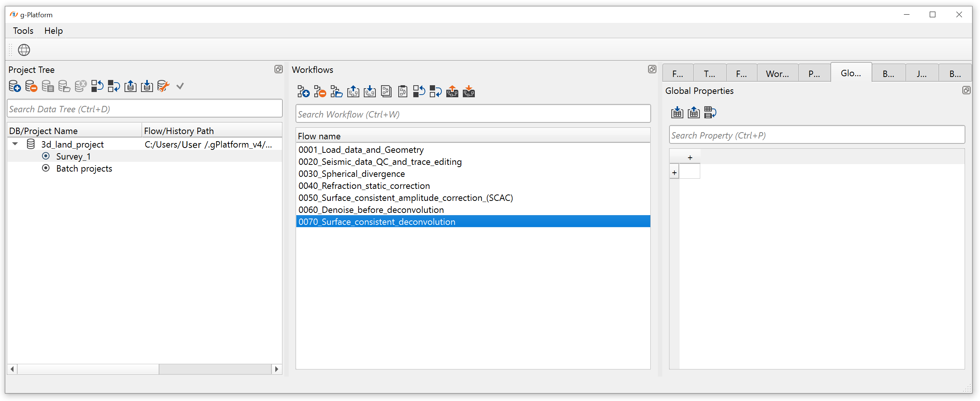980x401 pixels.
Task: Click the checkmark icon in Project Tree toolbar
Action: [180, 86]
